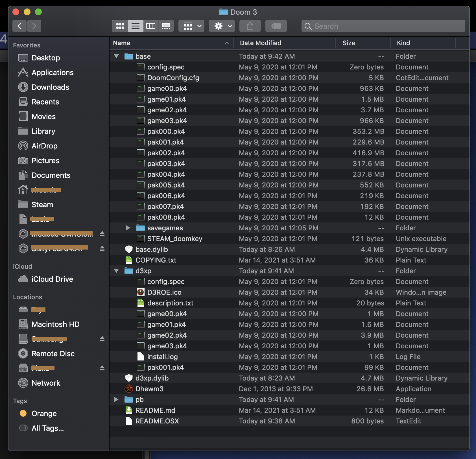The image size is (476, 459).
Task: Click the README.OSX file icon
Action: point(129,421)
